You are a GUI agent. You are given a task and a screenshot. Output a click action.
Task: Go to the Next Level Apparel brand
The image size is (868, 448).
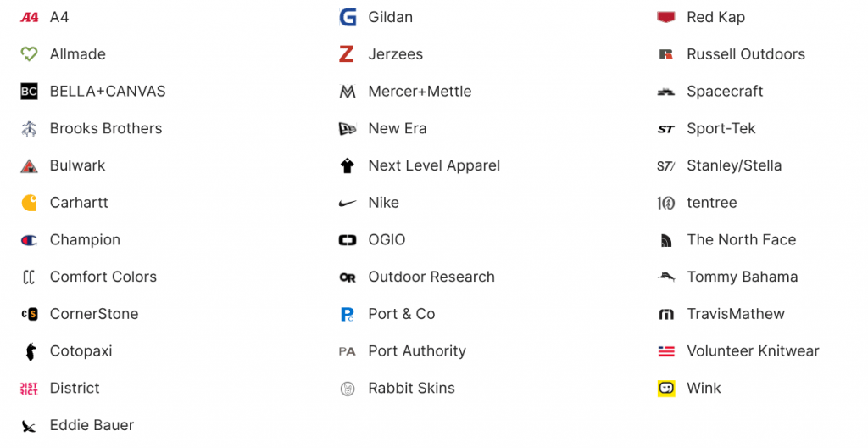pos(434,166)
